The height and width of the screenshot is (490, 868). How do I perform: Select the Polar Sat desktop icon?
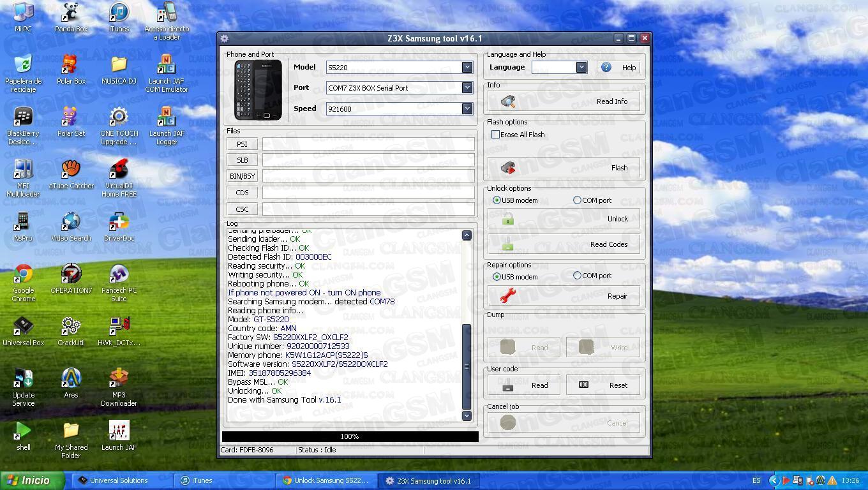pos(71,122)
